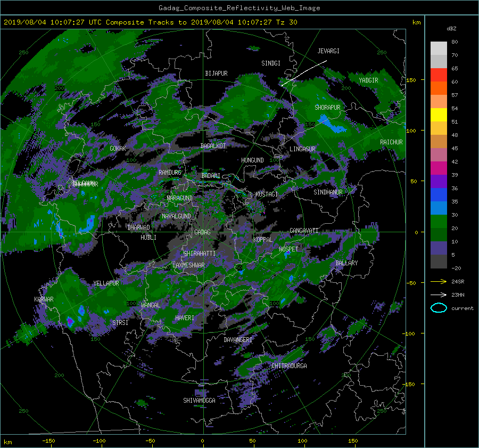479x448 pixels.
Task: Click the purple storm cell near Karwar
Action: [x=70, y=321]
